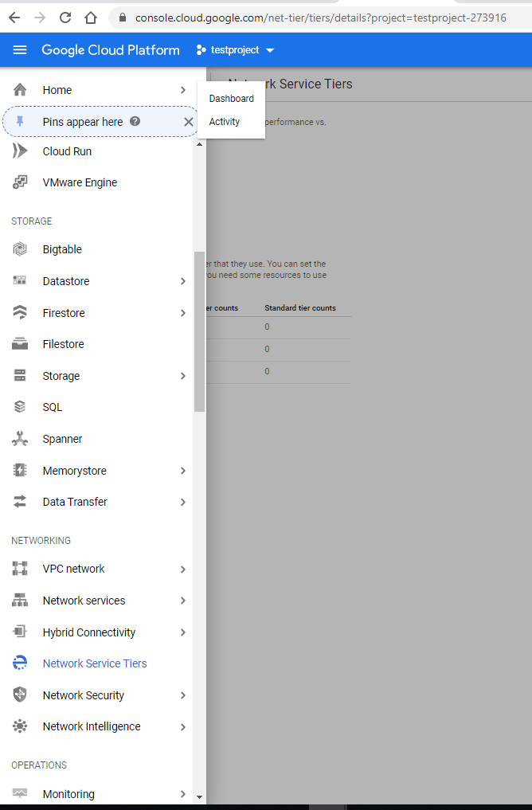The height and width of the screenshot is (810, 532).
Task: Dismiss the Pins appear here hint
Action: (189, 122)
